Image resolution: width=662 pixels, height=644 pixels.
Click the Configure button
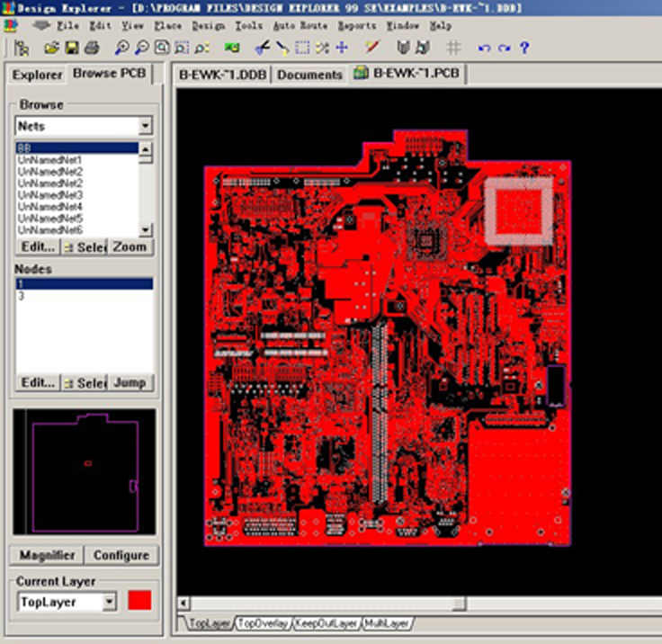click(x=121, y=555)
